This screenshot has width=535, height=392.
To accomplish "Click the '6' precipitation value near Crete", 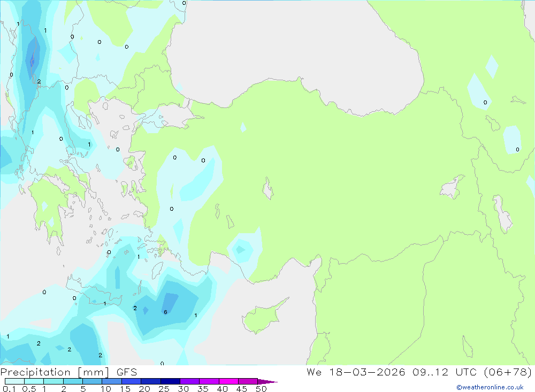I will click(x=165, y=312).
